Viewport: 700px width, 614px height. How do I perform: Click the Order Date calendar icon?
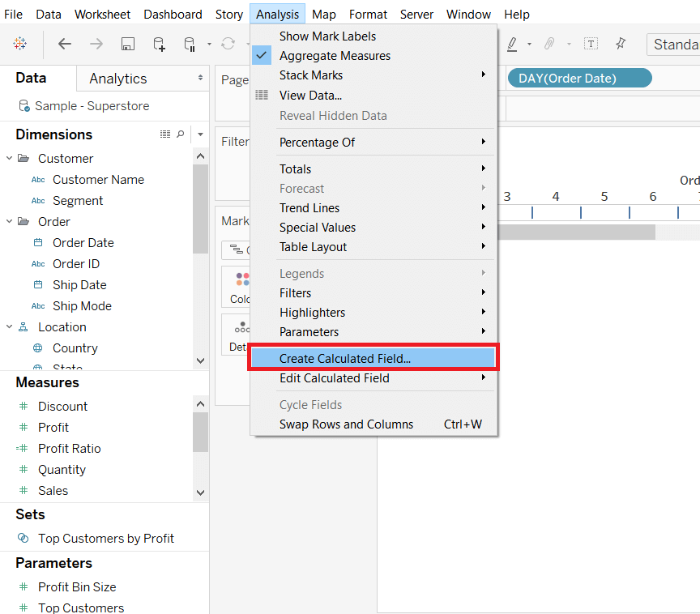coord(38,242)
